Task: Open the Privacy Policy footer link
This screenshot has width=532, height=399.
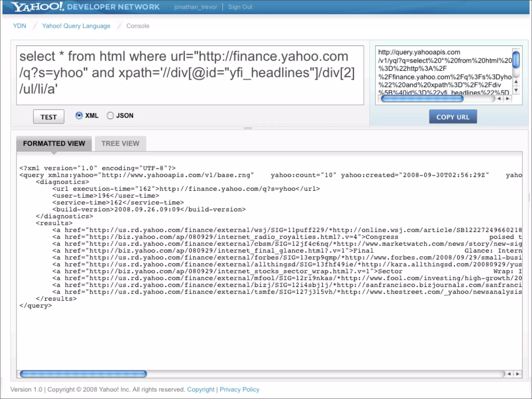Action: [x=240, y=389]
